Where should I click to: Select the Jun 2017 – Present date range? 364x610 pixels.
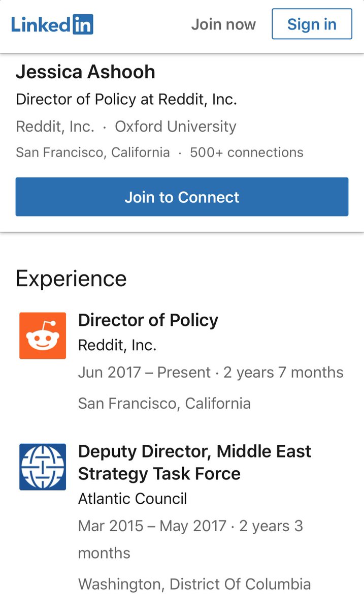(144, 373)
